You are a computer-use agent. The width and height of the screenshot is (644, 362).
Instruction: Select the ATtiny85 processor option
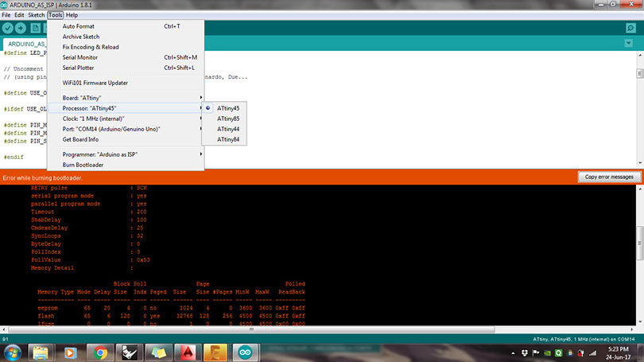(x=224, y=119)
